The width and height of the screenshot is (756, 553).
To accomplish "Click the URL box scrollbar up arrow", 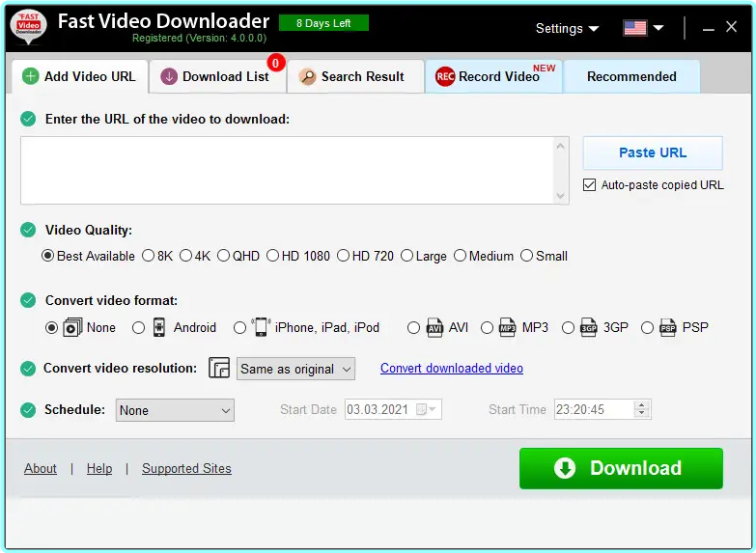I will (x=560, y=145).
